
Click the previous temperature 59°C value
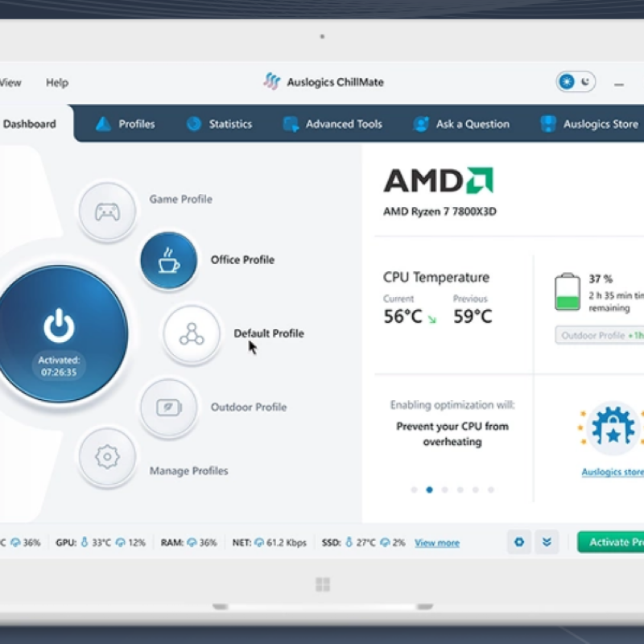pos(473,316)
